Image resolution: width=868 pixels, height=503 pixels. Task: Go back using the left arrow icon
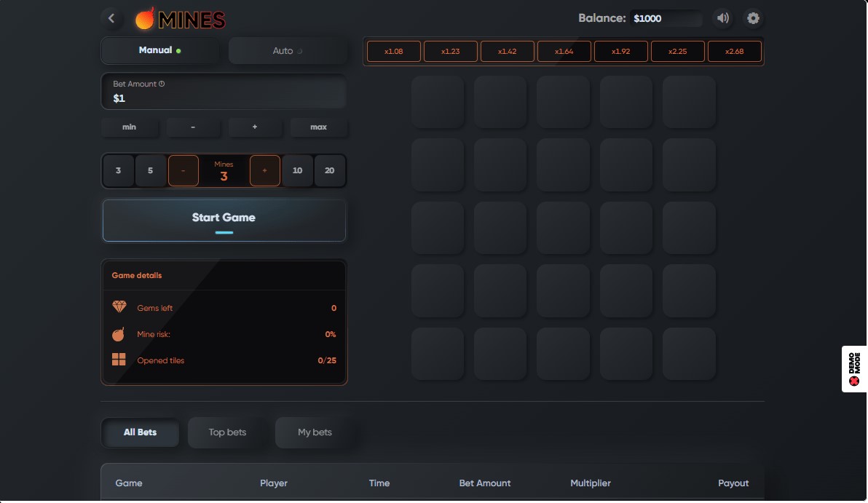point(111,18)
